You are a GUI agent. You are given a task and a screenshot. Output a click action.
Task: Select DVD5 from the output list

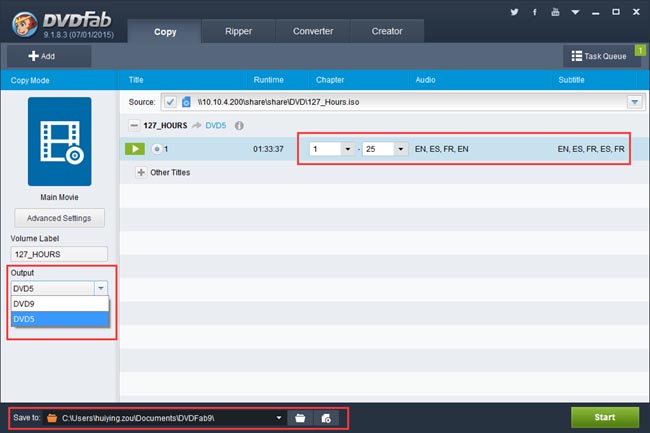pyautogui.click(x=60, y=319)
